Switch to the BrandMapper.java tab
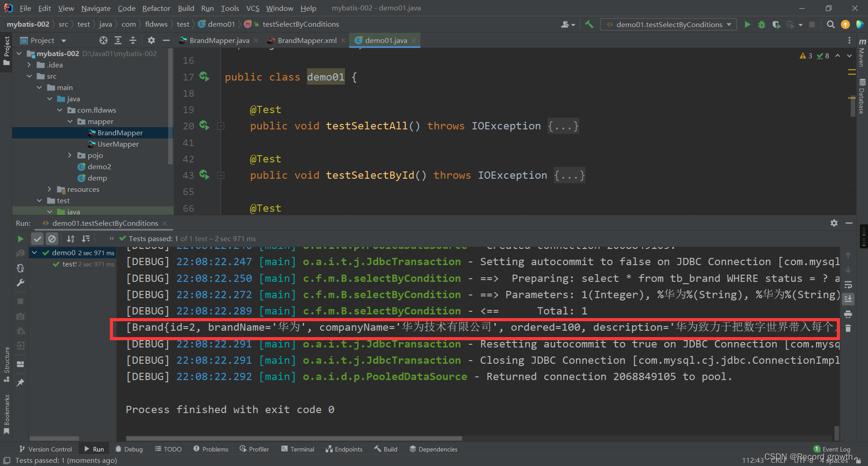 (219, 40)
